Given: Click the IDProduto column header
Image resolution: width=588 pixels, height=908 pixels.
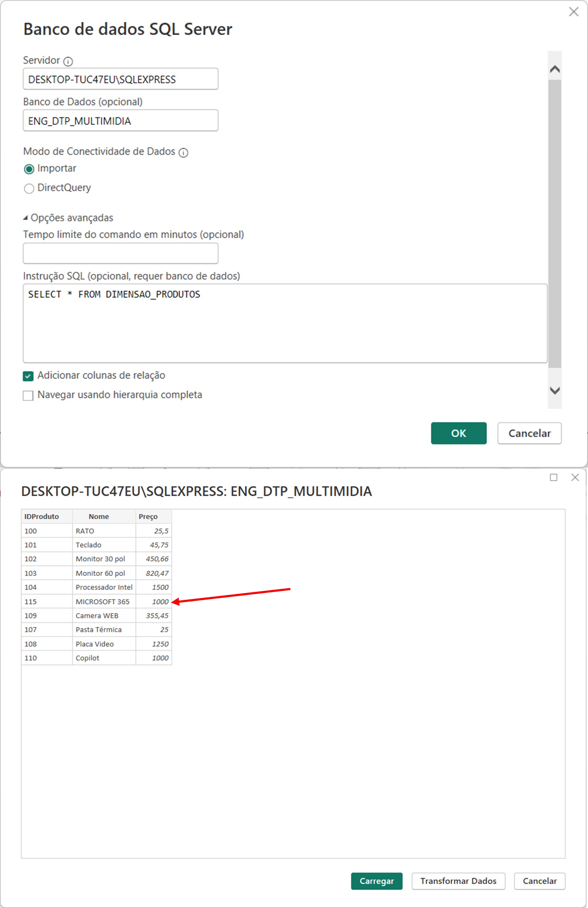Looking at the screenshot, I should [47, 516].
